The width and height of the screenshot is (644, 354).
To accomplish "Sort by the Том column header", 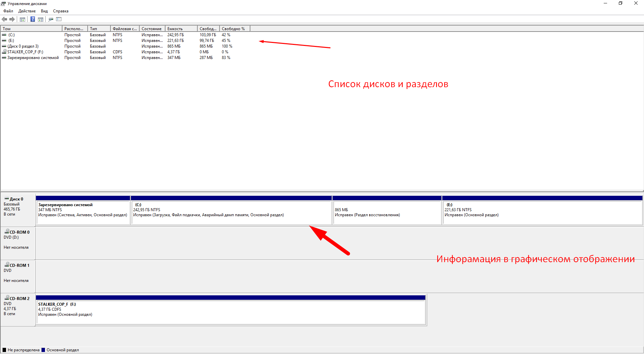I will pos(32,29).
